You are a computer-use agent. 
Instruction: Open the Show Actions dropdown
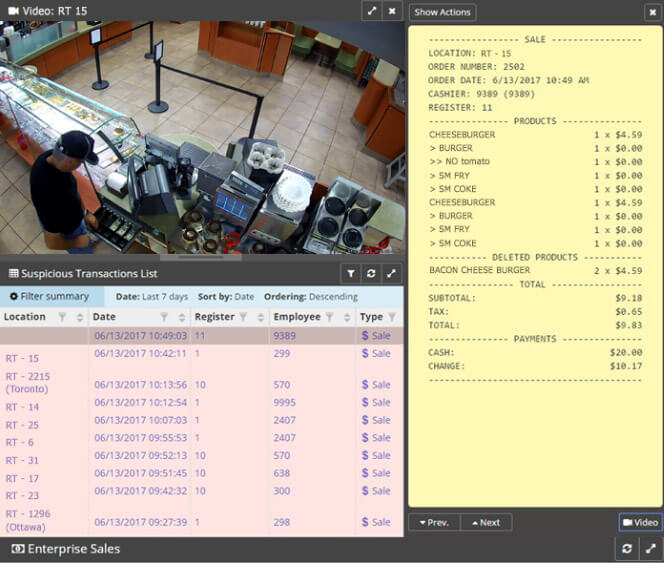(442, 12)
